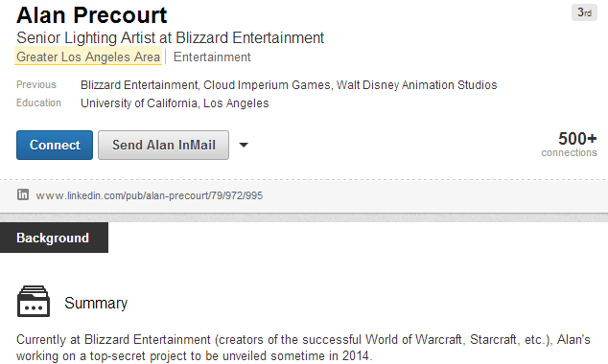The width and height of the screenshot is (608, 364).
Task: Open the Greater Los Angeles Area link
Action: coord(88,57)
